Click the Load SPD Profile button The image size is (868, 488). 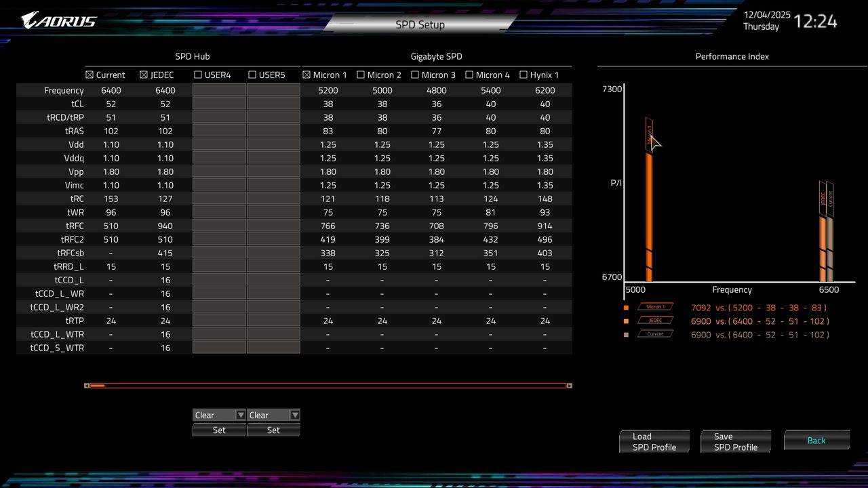click(654, 441)
